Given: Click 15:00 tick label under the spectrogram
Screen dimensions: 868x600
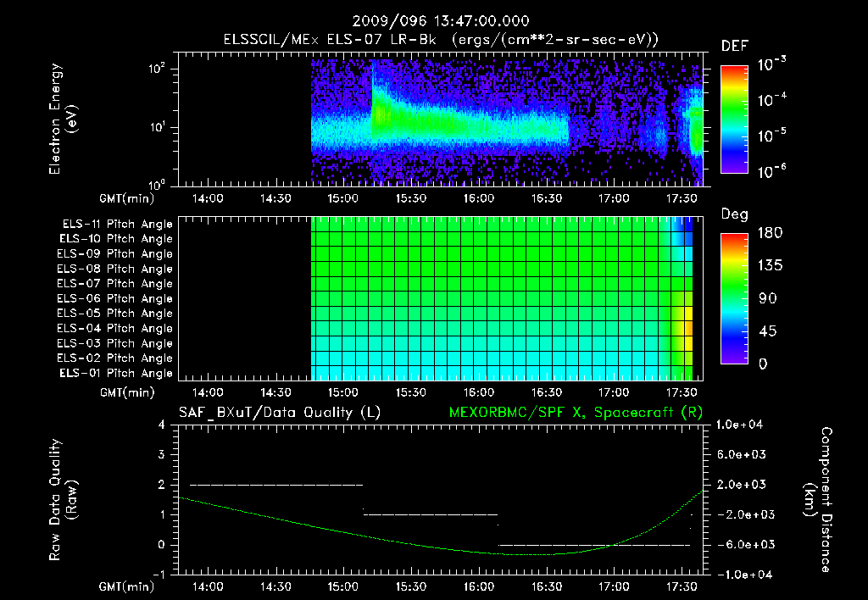Looking at the screenshot, I should coord(343,198).
